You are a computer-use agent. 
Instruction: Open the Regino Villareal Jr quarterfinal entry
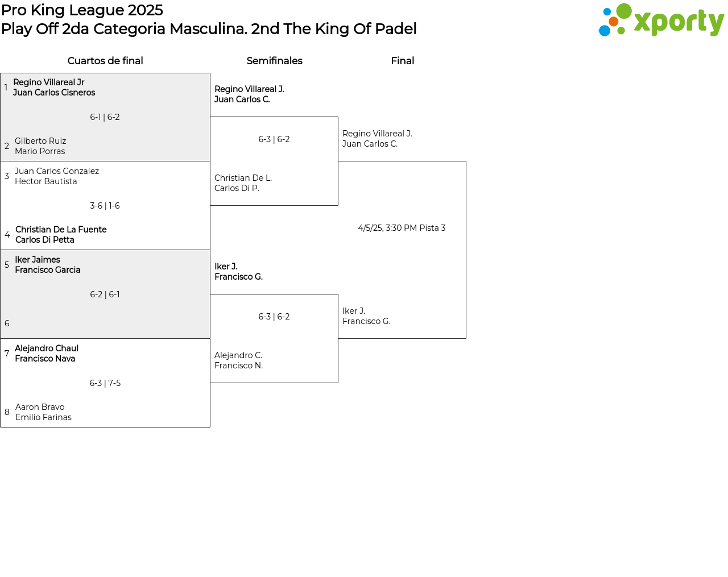(x=54, y=88)
